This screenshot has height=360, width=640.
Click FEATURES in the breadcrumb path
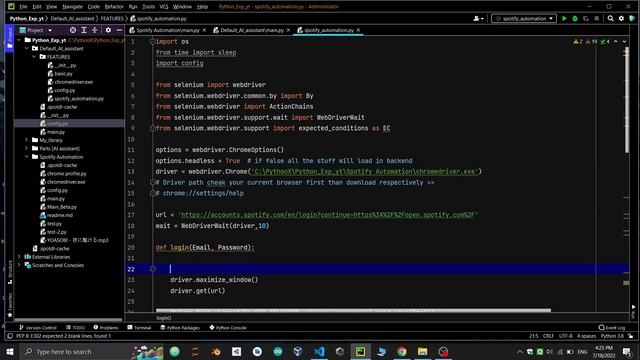112,18
